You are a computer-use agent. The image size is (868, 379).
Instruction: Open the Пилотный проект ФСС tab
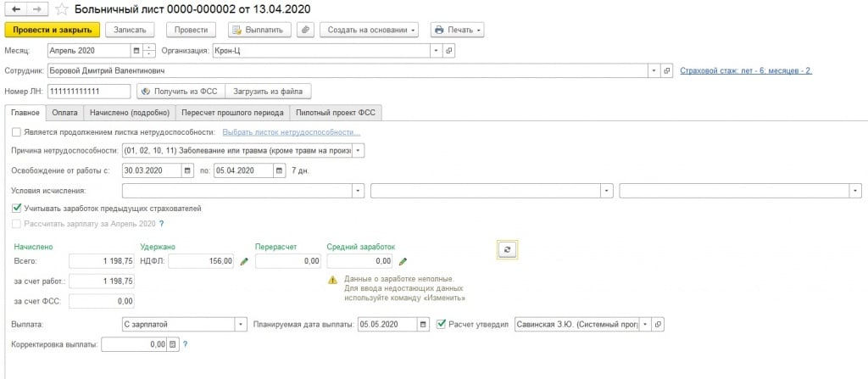coord(336,113)
